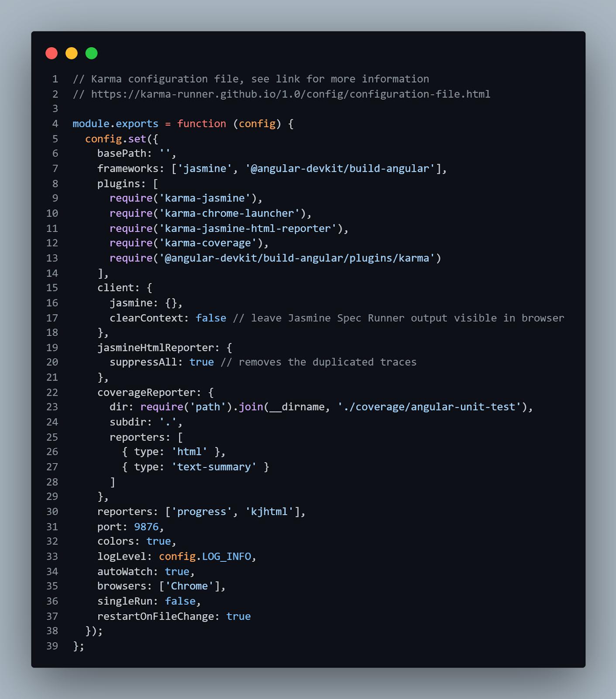Click the 'Chrome' browser string
Viewport: 616px width, 699px height.
click(x=189, y=586)
